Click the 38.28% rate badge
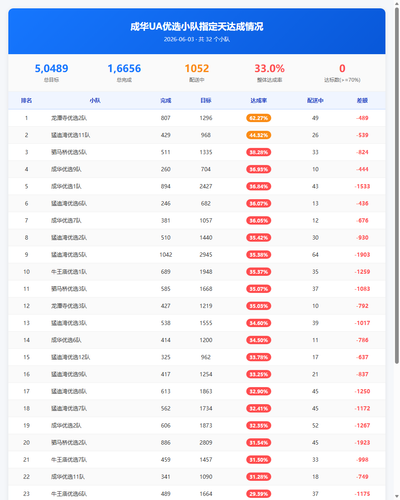The image size is (400, 500). point(259,152)
